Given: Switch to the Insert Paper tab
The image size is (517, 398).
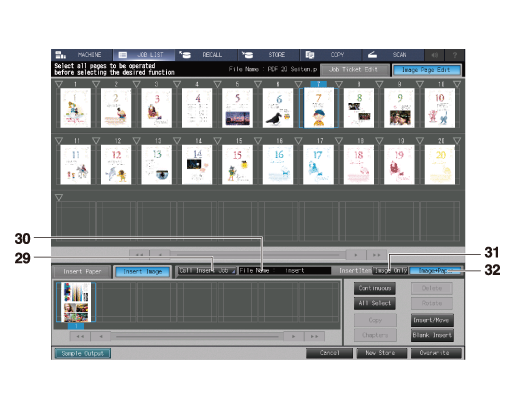Looking at the screenshot, I should pos(82,272).
